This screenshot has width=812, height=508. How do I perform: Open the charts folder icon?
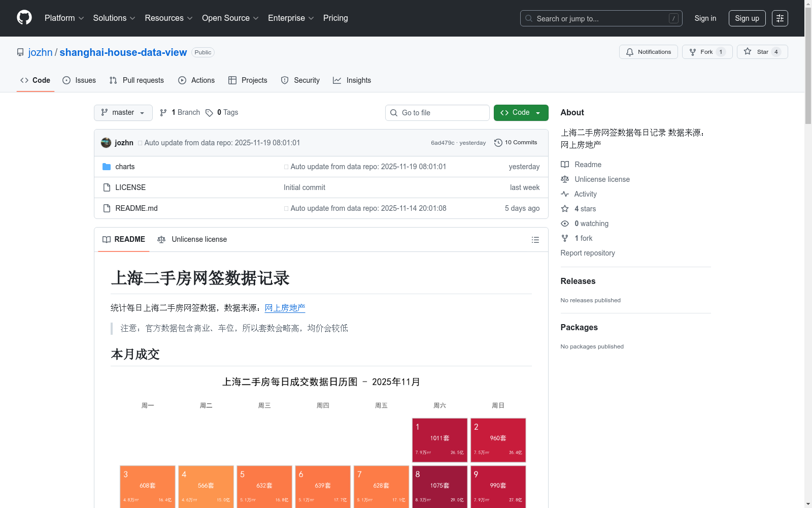point(107,167)
